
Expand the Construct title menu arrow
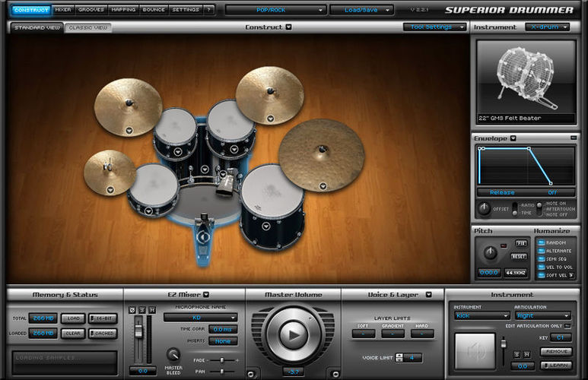[288, 27]
